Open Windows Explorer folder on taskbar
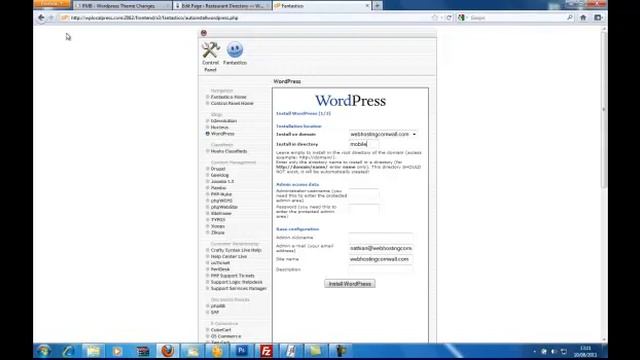The image size is (640, 360). (93, 351)
